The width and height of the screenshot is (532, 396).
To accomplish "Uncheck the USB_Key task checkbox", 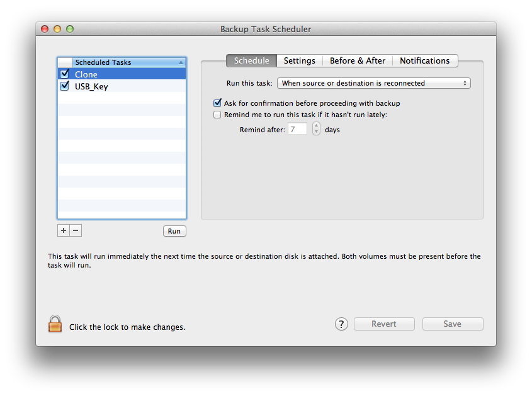I will [64, 86].
